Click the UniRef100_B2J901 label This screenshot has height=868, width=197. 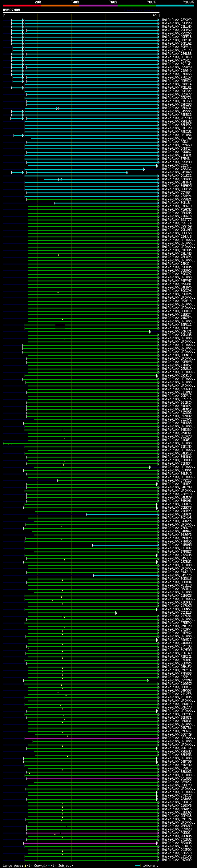[177, 471]
